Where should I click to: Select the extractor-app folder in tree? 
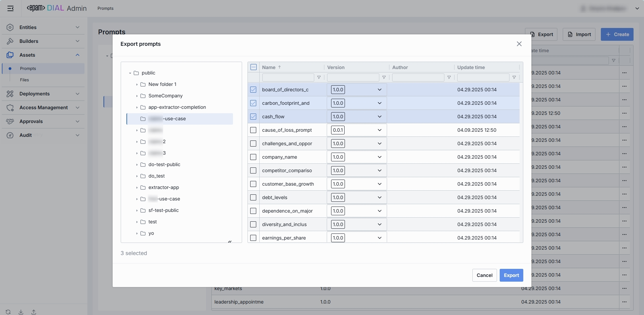164,187
